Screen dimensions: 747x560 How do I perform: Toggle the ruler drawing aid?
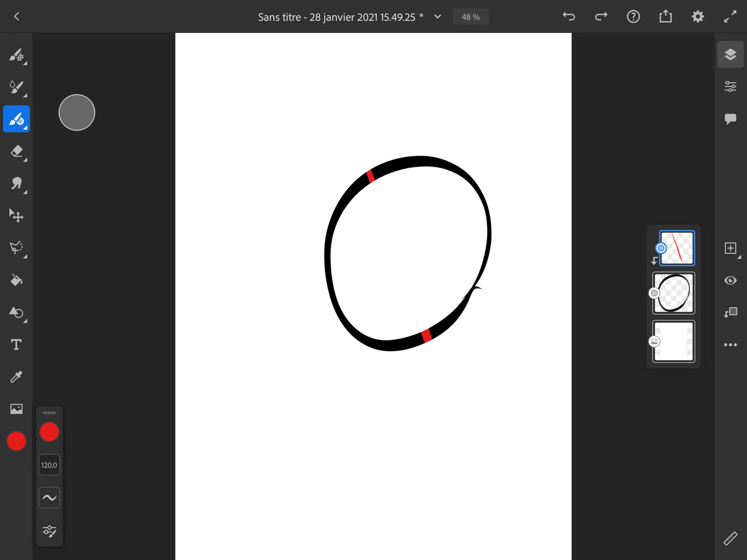[x=730, y=538]
